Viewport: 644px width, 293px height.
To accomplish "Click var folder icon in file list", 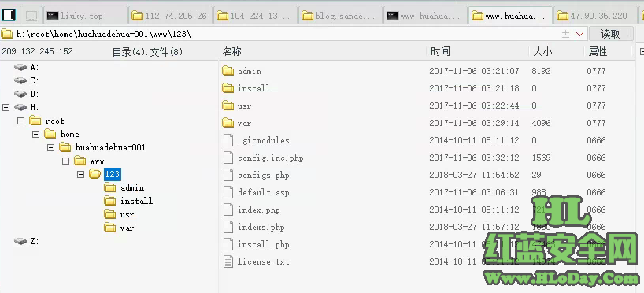I will [228, 123].
